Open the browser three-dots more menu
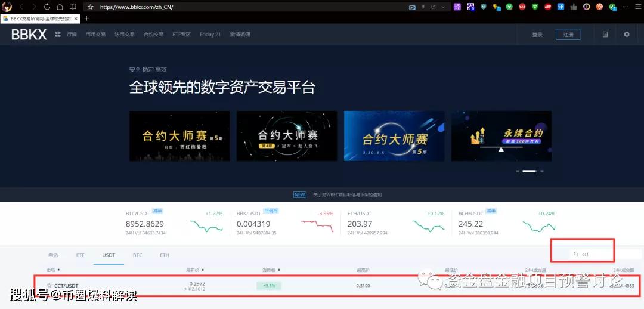 pyautogui.click(x=626, y=7)
